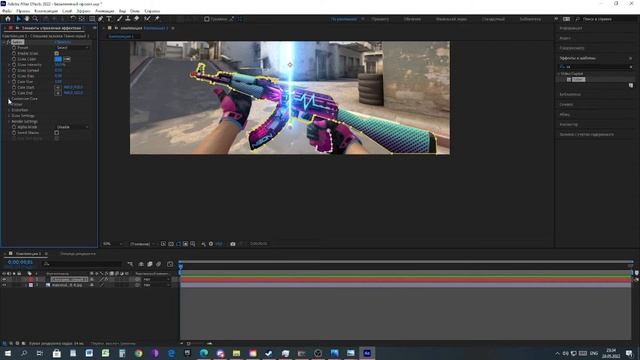Open the After Effects taskbar icon

pyautogui.click(x=367, y=353)
